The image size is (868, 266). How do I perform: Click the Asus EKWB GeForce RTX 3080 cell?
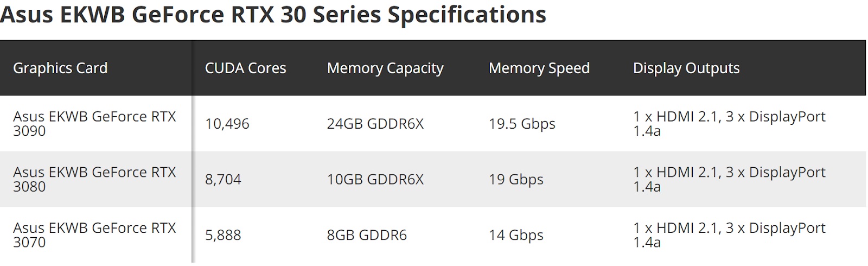click(x=94, y=179)
